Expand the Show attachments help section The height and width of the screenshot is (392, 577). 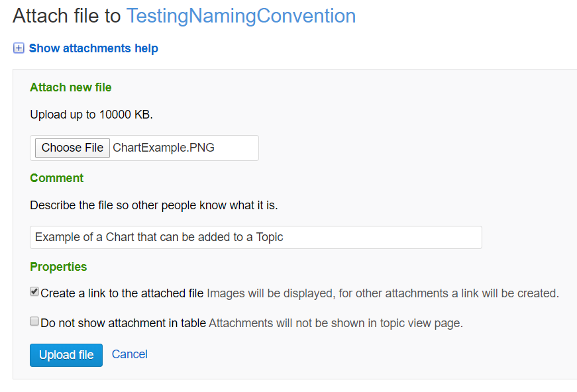[x=93, y=48]
